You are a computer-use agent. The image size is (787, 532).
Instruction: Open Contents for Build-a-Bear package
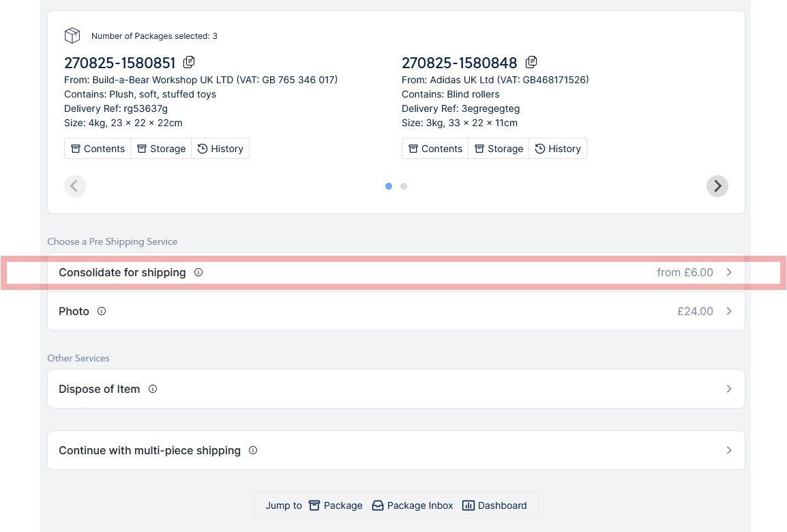(98, 149)
